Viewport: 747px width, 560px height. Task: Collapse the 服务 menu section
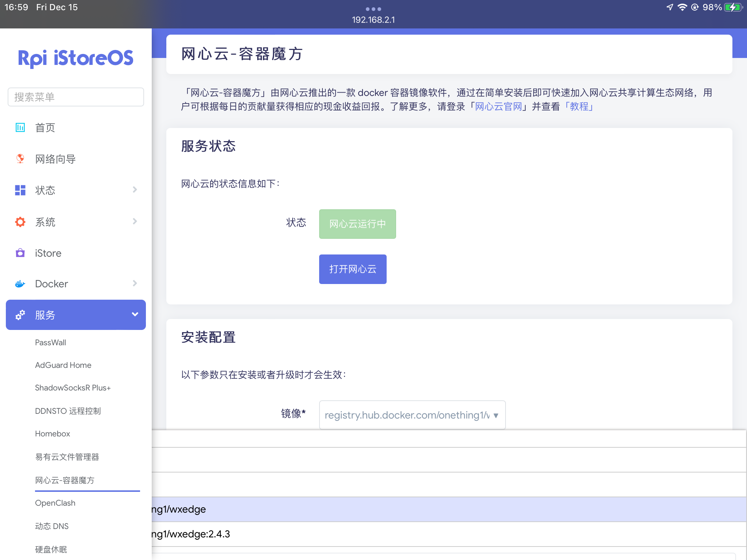point(135,315)
